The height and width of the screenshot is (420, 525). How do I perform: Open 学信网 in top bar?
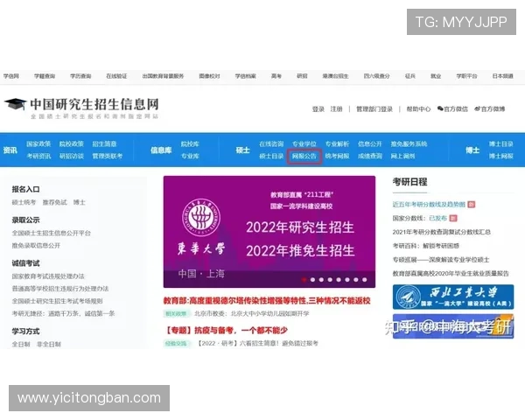(x=11, y=76)
